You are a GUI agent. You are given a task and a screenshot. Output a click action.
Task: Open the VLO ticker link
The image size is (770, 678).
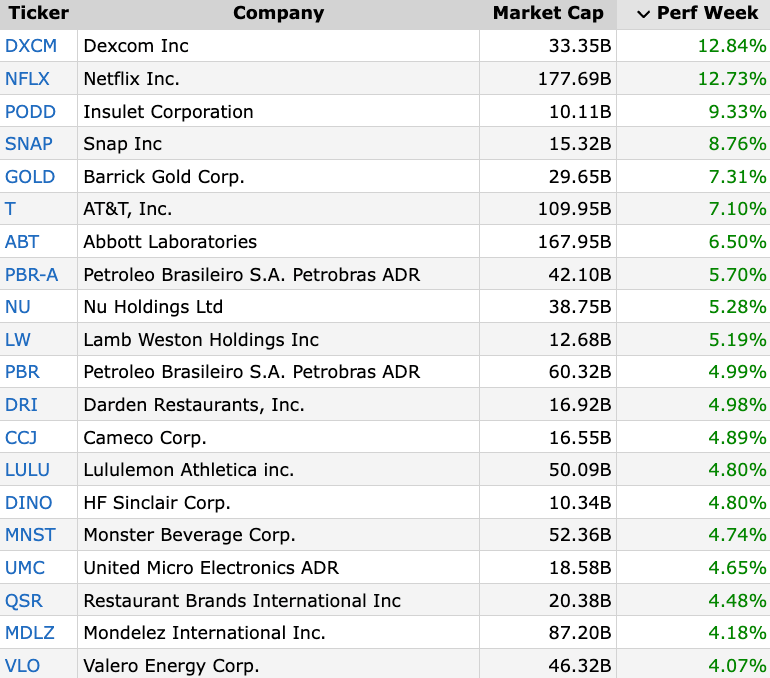click(x=23, y=666)
